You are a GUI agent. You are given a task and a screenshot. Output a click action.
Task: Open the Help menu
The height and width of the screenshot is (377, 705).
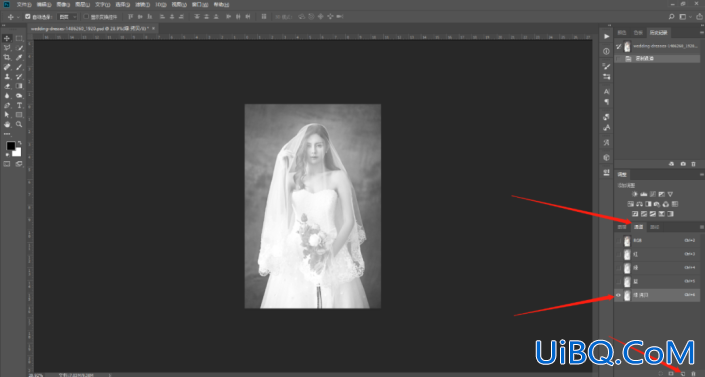pyautogui.click(x=221, y=4)
